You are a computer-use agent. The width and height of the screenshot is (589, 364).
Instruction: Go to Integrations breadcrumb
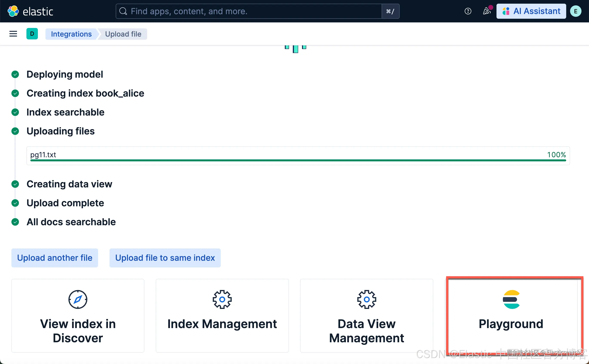71,34
